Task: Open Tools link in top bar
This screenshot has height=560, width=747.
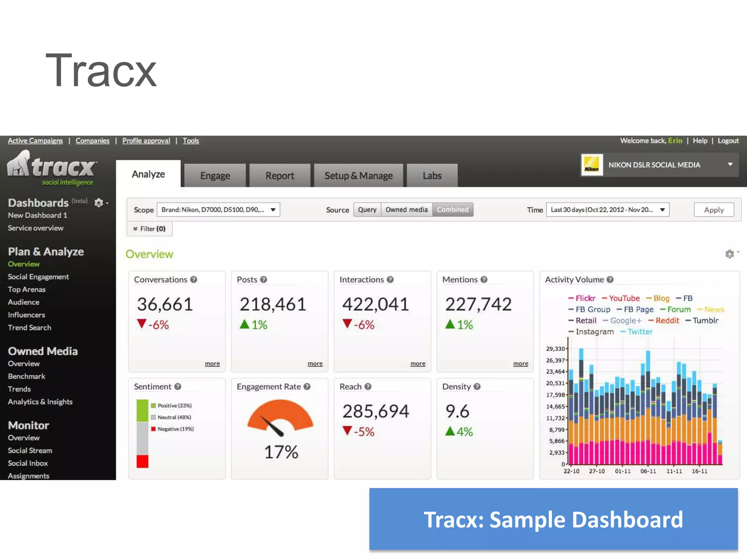Action: (191, 141)
